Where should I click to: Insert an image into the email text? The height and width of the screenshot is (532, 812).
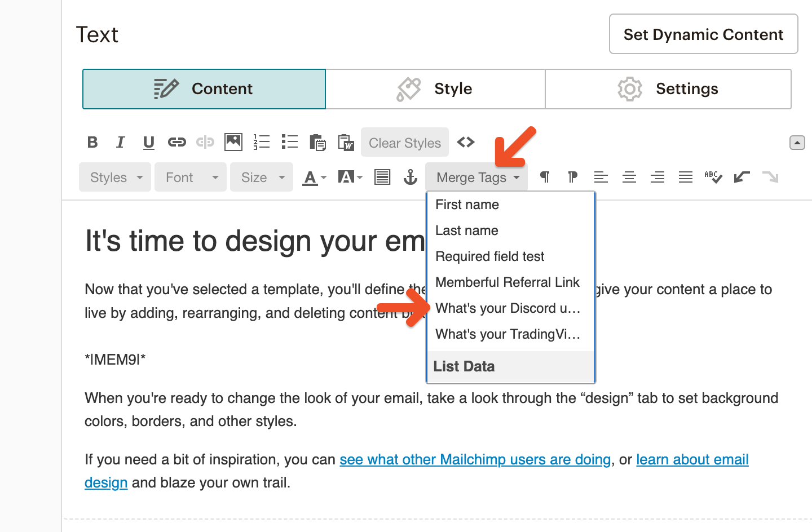[x=233, y=142]
